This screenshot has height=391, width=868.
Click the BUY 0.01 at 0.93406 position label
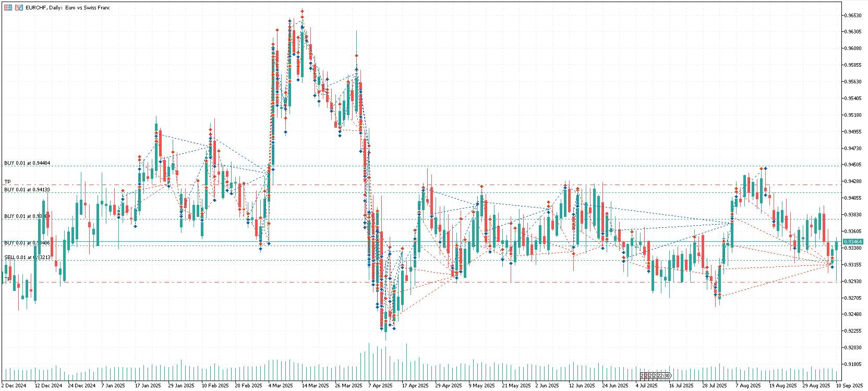27,243
